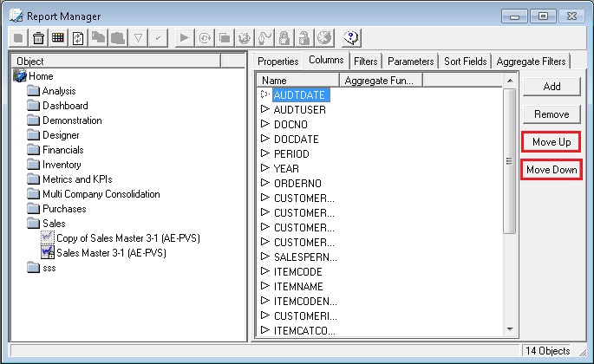Expand the DOCDATE column arrow

(x=266, y=140)
